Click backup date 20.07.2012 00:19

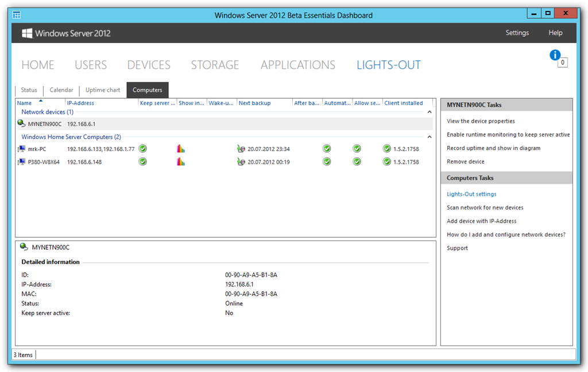tap(269, 162)
